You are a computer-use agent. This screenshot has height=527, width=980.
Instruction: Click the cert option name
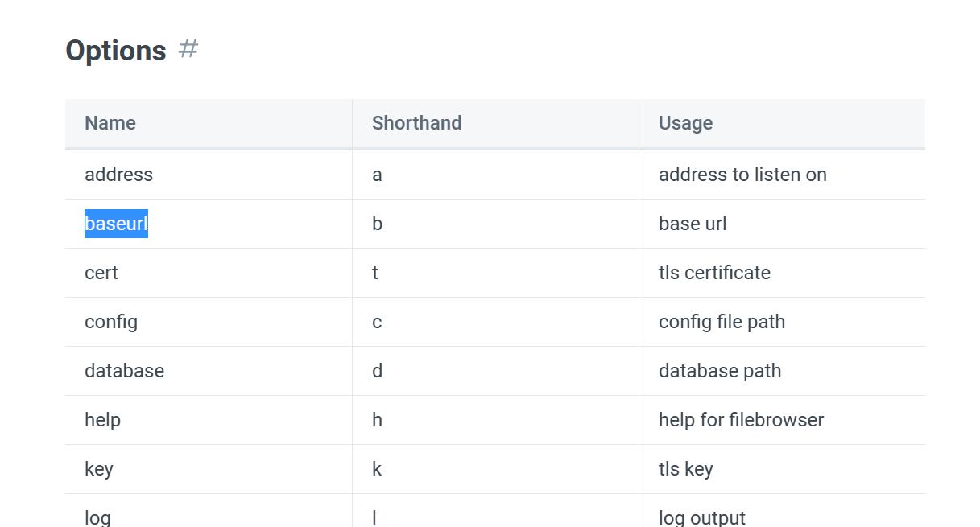coord(101,273)
